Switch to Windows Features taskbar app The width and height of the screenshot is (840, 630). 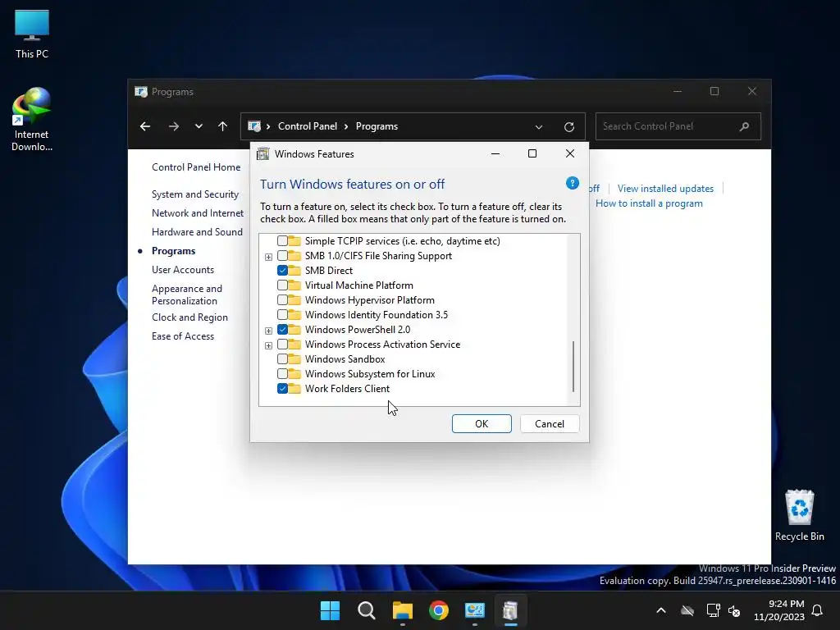(x=510, y=610)
